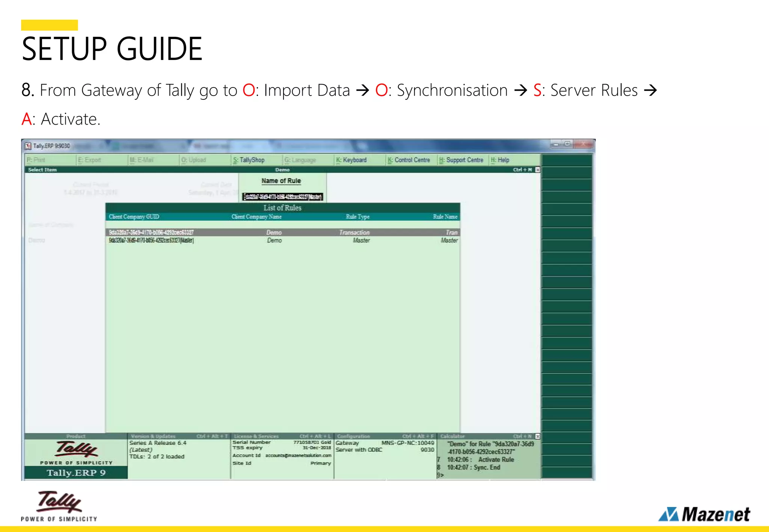Close the Calculator panel with its X
This screenshot has height=532, width=769.
click(537, 436)
